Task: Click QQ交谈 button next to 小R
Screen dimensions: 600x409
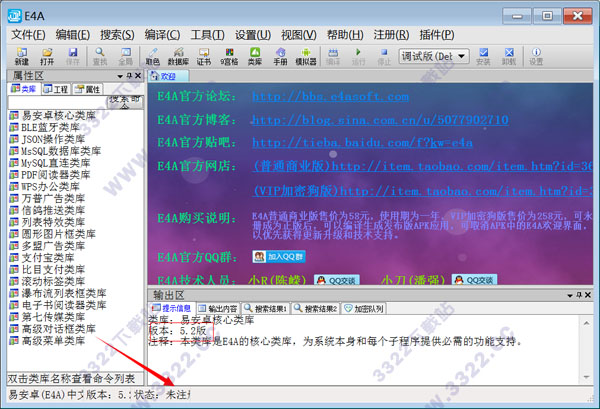Action: pyautogui.click(x=337, y=280)
